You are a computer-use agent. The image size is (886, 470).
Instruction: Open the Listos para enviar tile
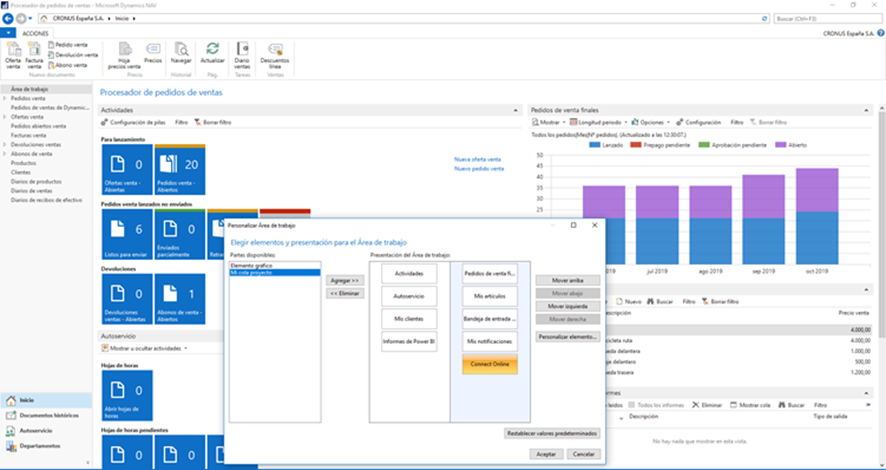click(x=127, y=234)
